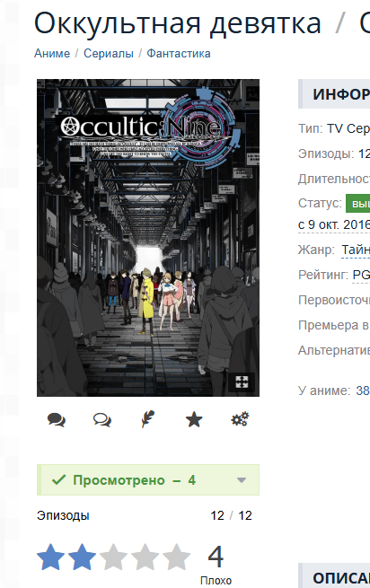Click the green status badge
The height and width of the screenshot is (588, 370).
[x=358, y=204]
